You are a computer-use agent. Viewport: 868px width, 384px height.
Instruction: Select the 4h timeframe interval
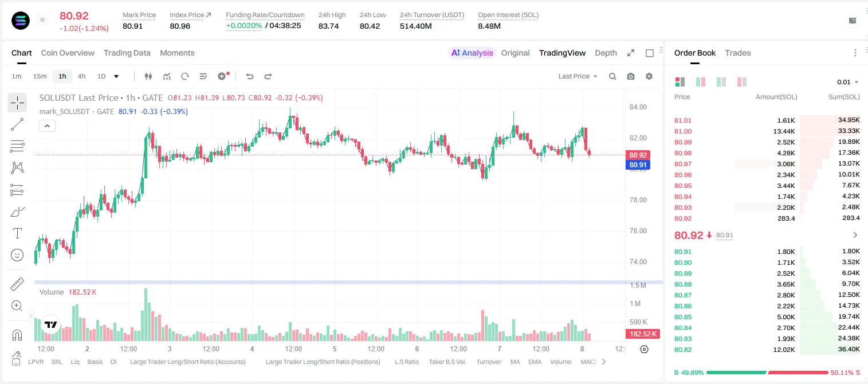[81, 76]
